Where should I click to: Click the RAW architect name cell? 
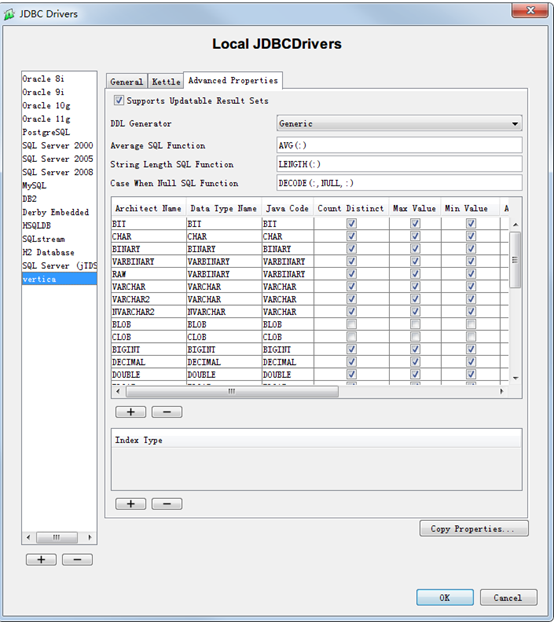pyautogui.click(x=149, y=274)
